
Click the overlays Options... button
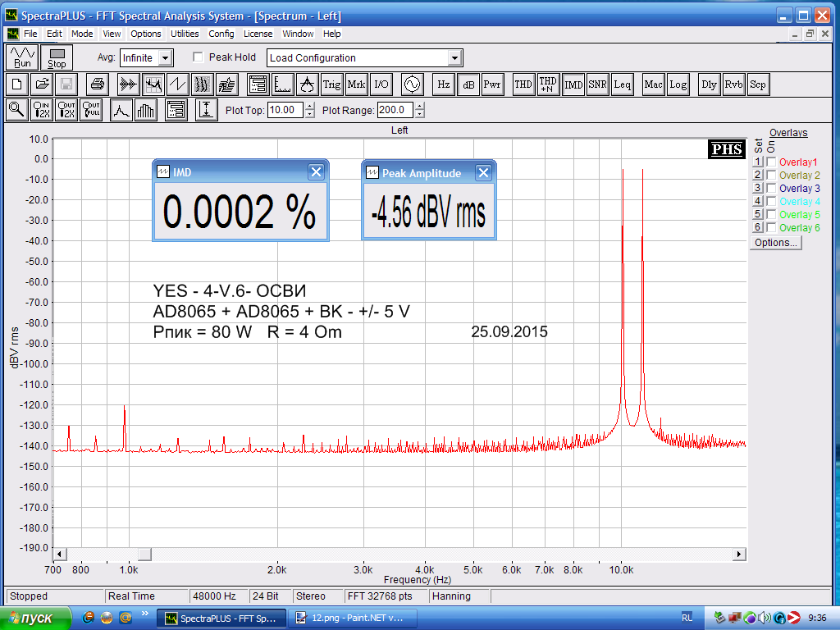tap(776, 243)
